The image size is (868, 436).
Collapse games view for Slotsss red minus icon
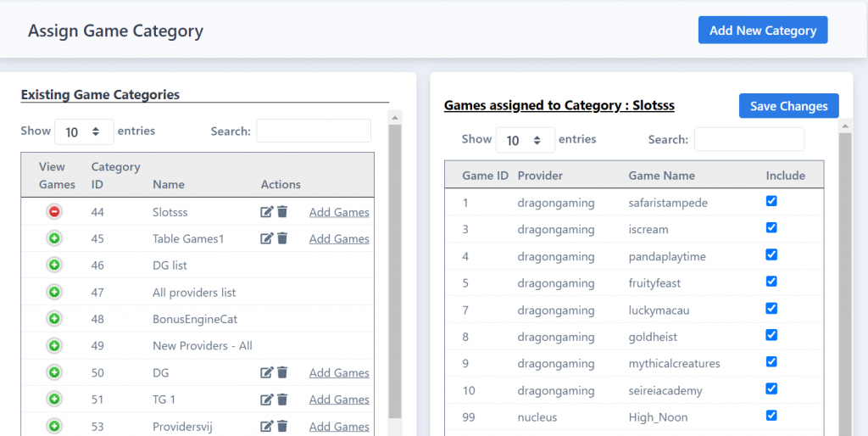[54, 212]
